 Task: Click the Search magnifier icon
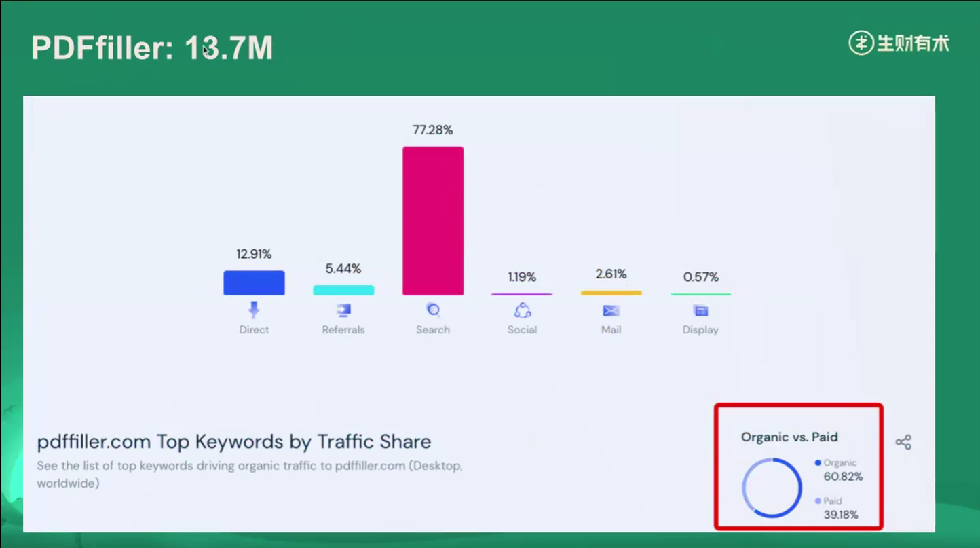coord(433,310)
